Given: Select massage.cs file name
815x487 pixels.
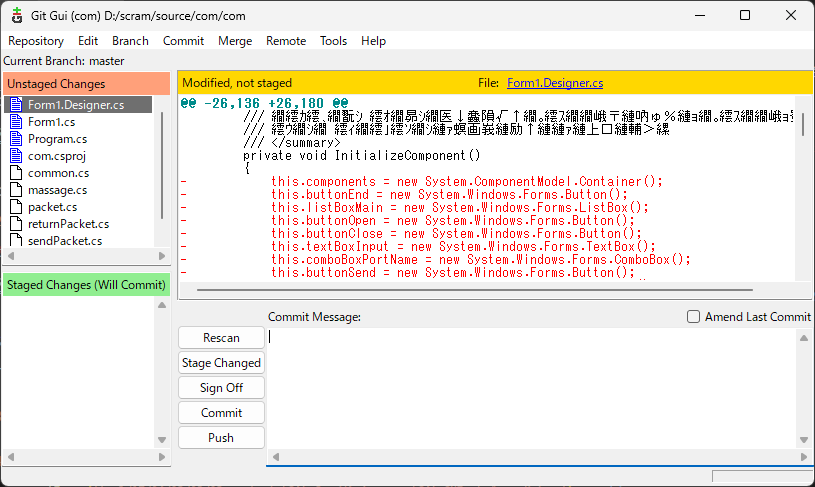Looking at the screenshot, I should pos(57,190).
